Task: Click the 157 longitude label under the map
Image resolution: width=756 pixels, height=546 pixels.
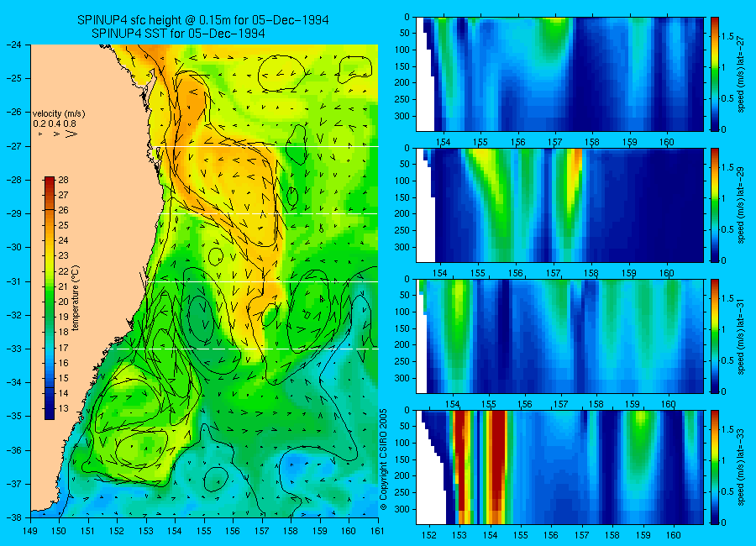Action: (x=262, y=531)
